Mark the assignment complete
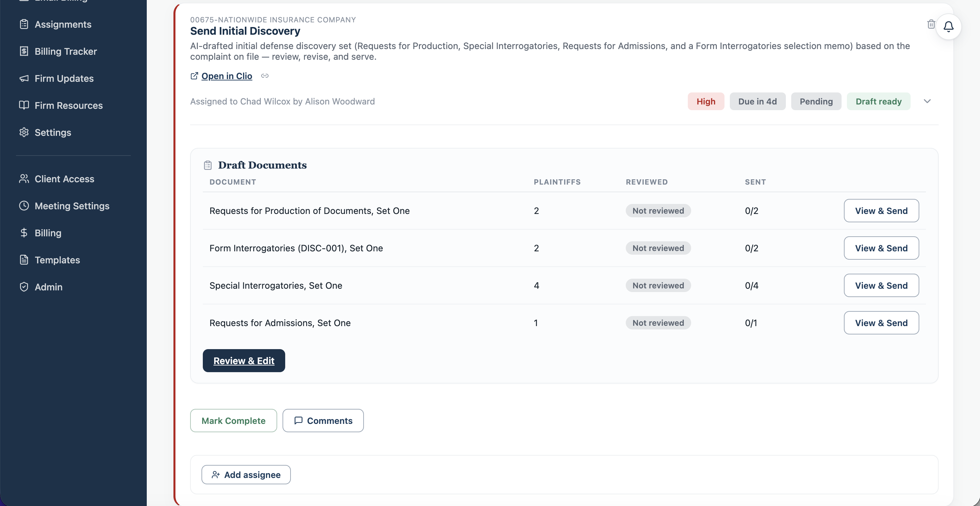980x506 pixels. pyautogui.click(x=233, y=420)
